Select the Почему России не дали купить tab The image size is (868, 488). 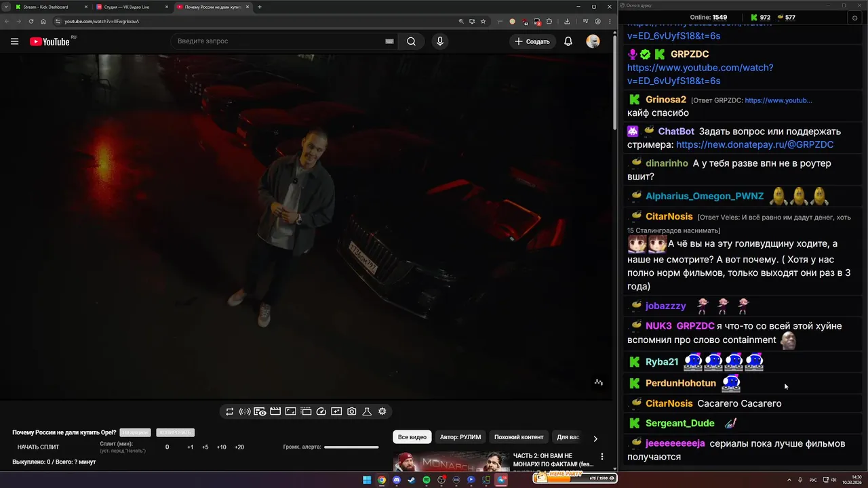(x=212, y=7)
